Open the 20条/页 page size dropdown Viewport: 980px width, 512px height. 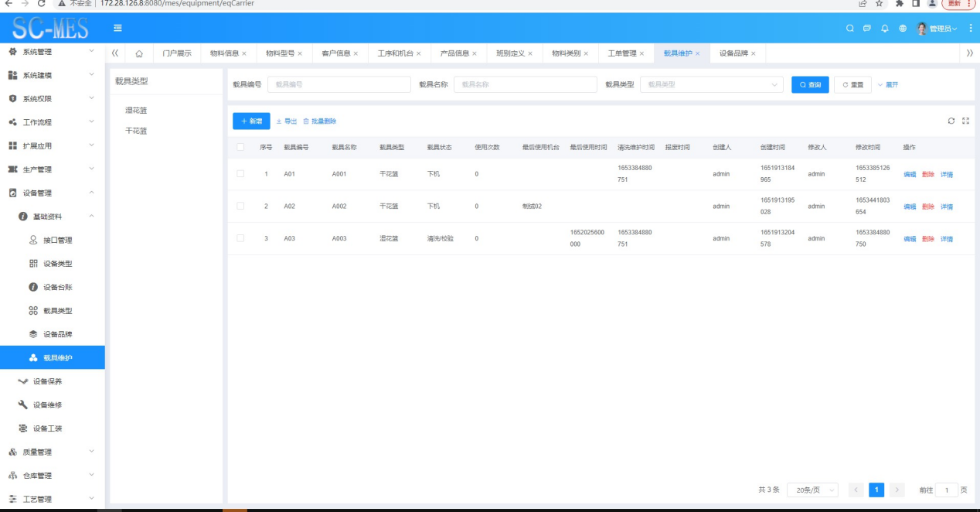click(x=812, y=490)
